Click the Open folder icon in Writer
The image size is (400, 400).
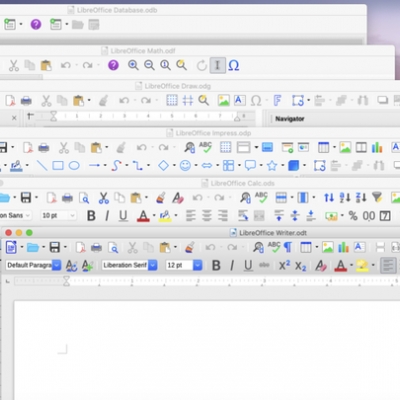click(33, 247)
